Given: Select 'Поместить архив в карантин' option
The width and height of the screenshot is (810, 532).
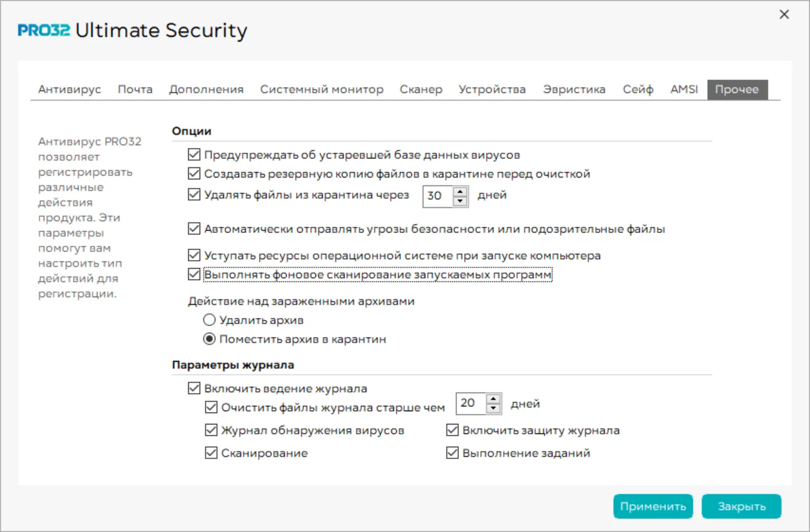Looking at the screenshot, I should (x=210, y=339).
